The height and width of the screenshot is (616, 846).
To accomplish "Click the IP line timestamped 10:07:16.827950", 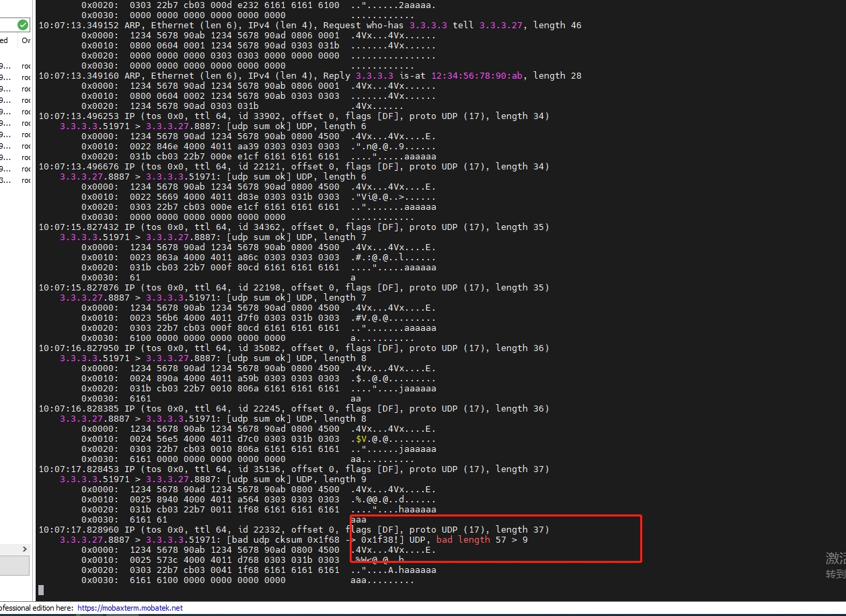I will [x=294, y=348].
